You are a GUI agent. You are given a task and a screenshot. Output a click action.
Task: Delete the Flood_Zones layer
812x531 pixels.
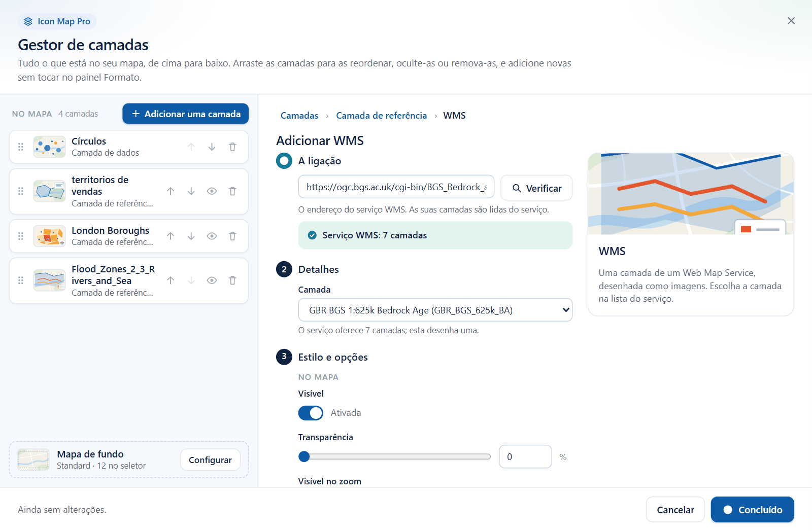point(232,280)
